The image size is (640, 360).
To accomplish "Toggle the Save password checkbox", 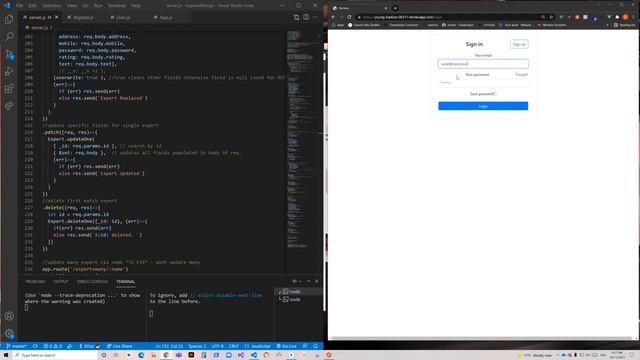I will 496,94.
